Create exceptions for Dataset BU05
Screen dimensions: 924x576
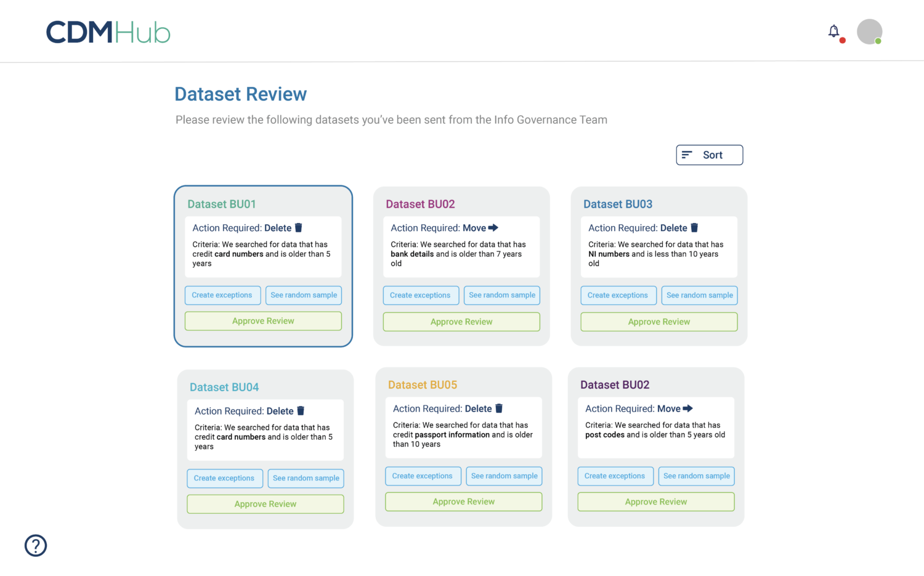coord(423,476)
